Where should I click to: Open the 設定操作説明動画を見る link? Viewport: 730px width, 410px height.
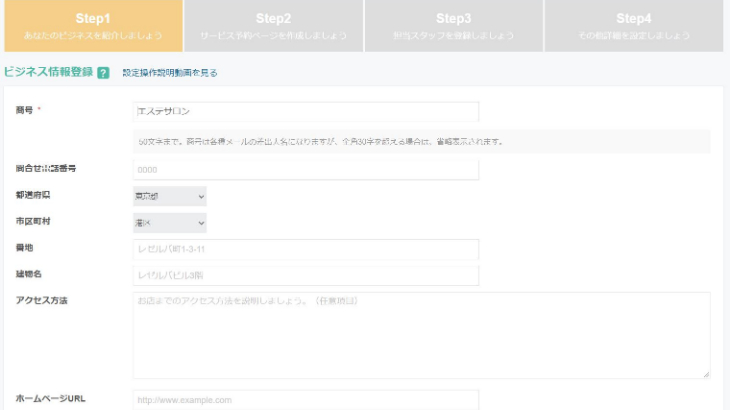click(x=170, y=73)
